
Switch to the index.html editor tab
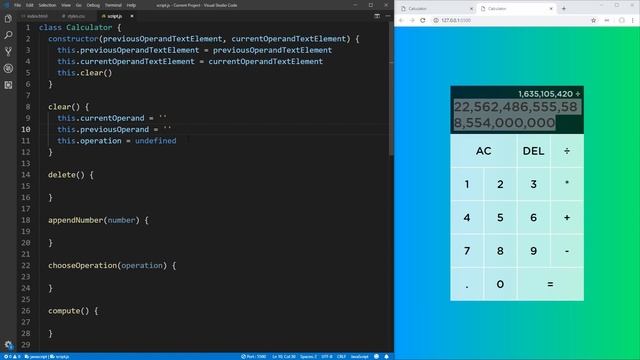[x=37, y=16]
